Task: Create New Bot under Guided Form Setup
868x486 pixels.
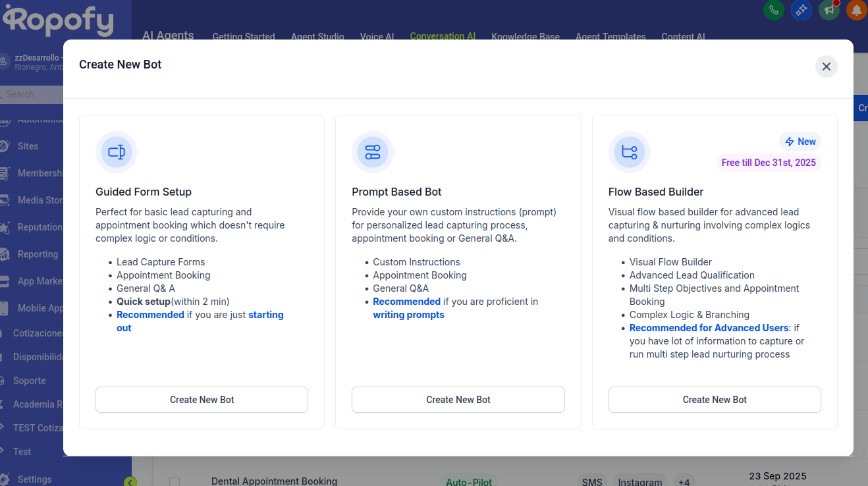Action: coord(202,400)
